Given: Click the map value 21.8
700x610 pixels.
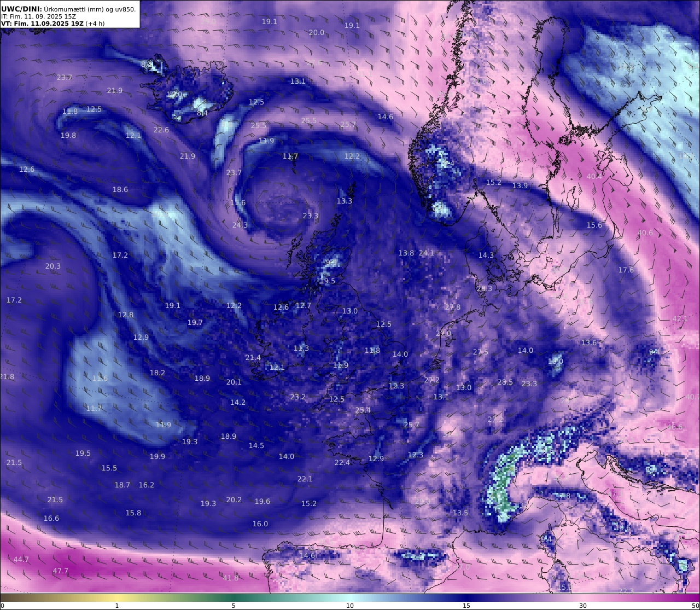Looking at the screenshot, I should (x=7, y=377).
